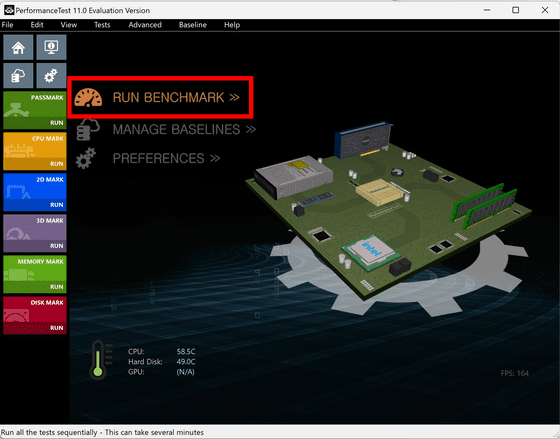Click the status bar message text
Image resolution: width=560 pixels, height=439 pixels.
(102, 432)
